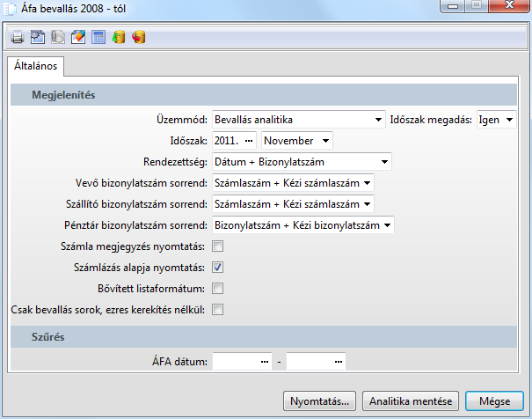Image resolution: width=532 pixels, height=419 pixels.
Task: Click the second ÁFA dátum field
Action: point(316,361)
